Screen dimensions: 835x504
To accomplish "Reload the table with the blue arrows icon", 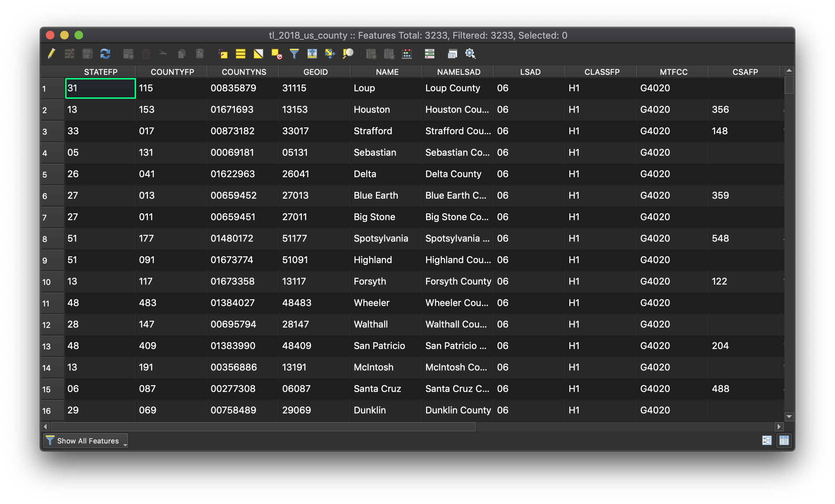I will pos(105,54).
